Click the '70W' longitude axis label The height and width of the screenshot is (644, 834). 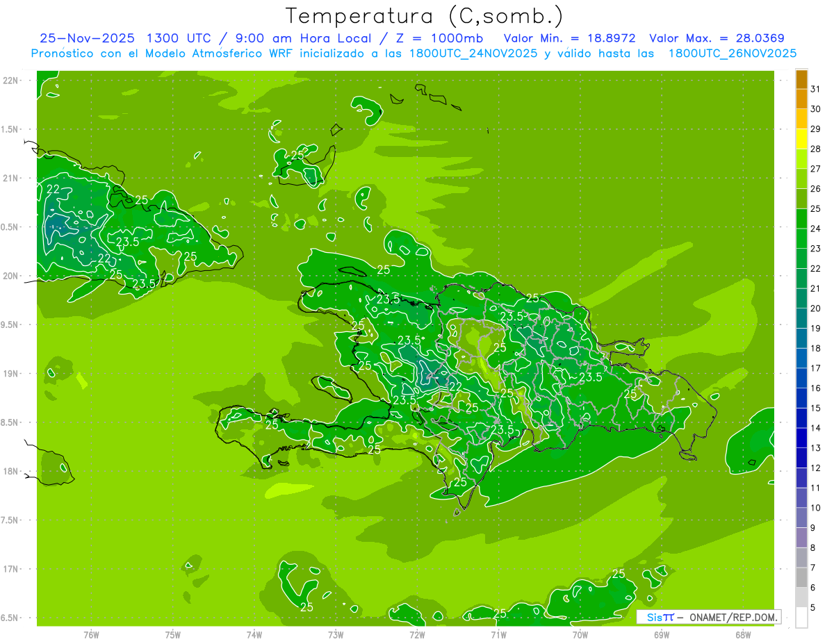(580, 634)
